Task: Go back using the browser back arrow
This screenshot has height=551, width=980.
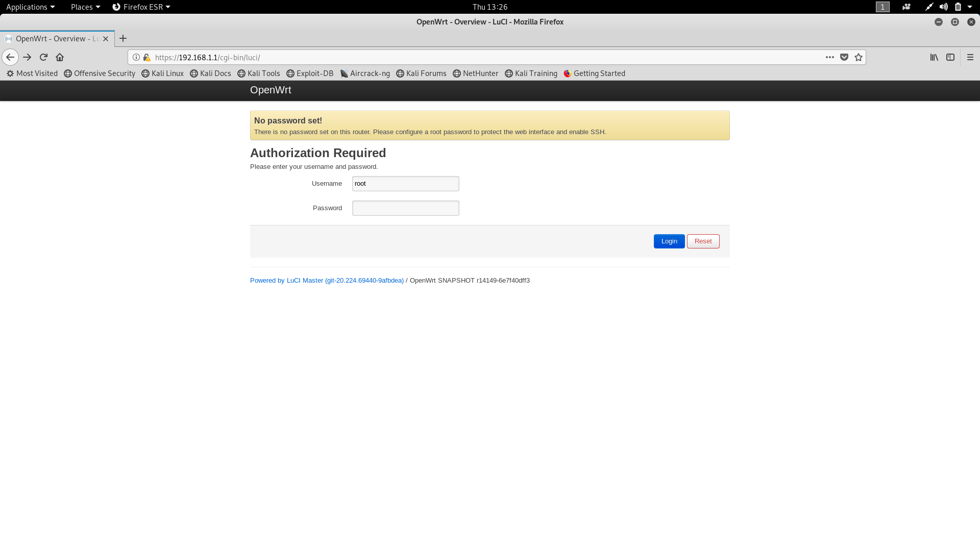Action: pos(10,57)
